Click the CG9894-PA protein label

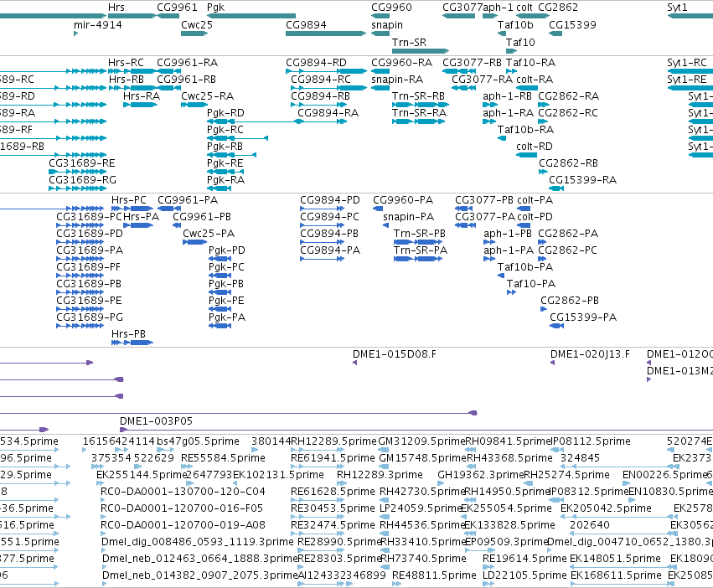tap(330, 250)
